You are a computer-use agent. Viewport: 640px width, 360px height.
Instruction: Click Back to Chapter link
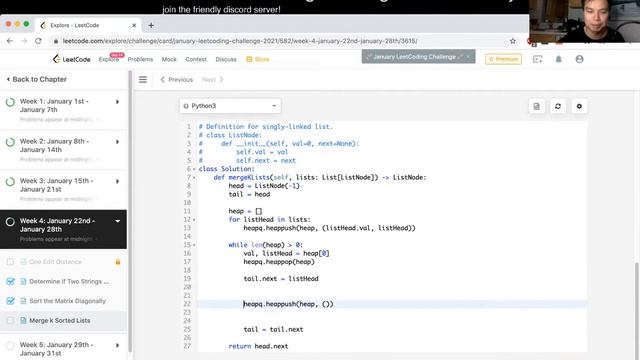click(x=37, y=79)
